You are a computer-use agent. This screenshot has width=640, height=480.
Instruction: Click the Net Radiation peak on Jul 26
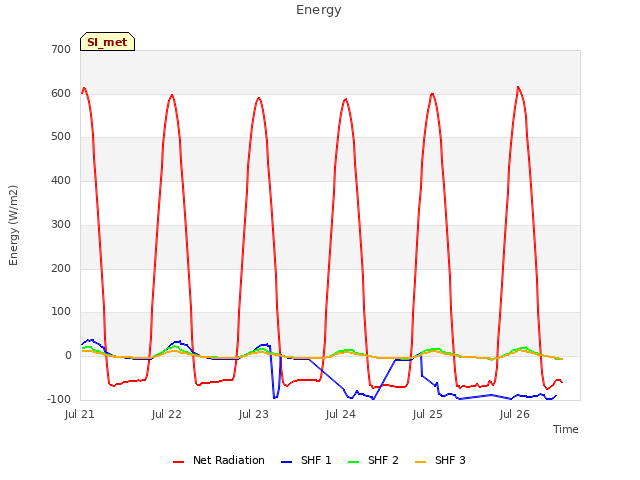518,87
